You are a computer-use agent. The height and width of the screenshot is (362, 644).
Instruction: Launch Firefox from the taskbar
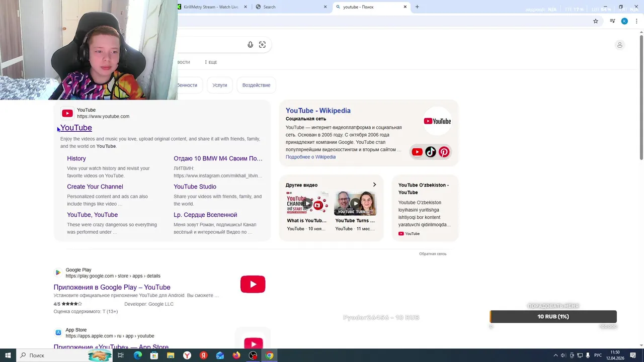(x=236, y=355)
